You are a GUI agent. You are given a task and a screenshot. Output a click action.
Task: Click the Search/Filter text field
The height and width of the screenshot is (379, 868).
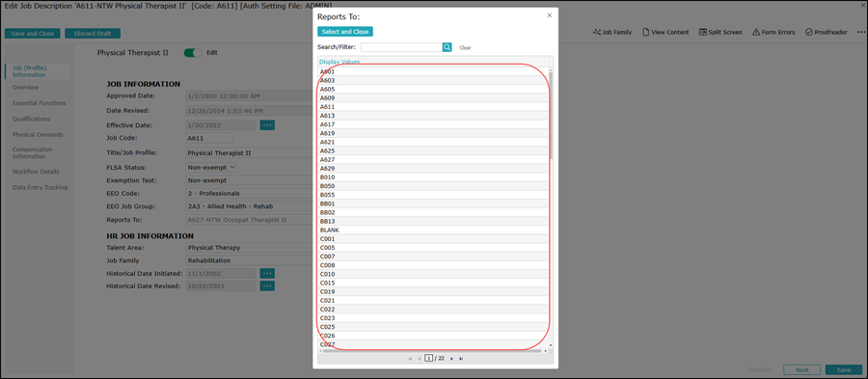point(401,47)
